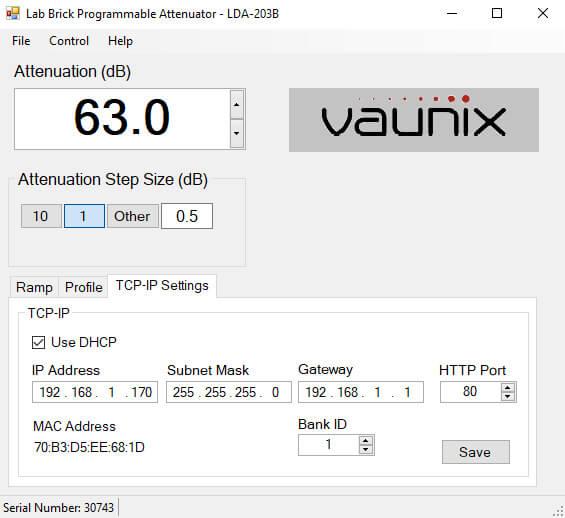Increase attenuation with the up arrow
The height and width of the screenshot is (518, 565).
pos(236,104)
